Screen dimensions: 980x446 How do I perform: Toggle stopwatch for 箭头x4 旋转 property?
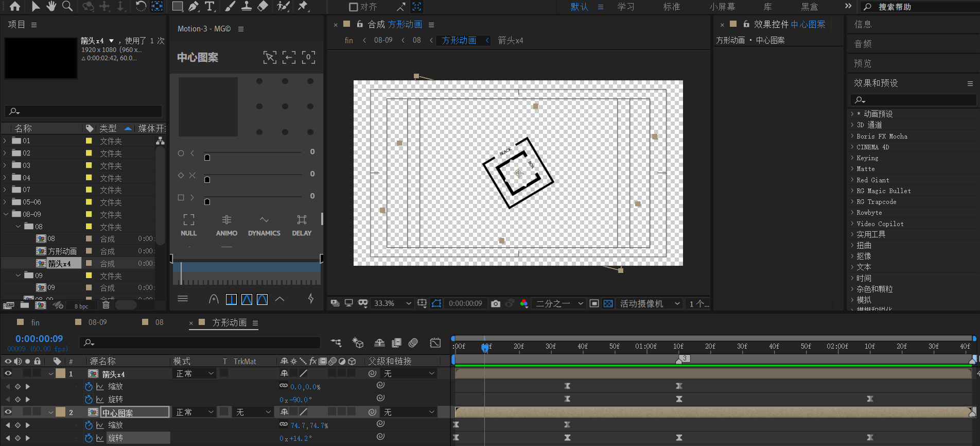point(89,399)
